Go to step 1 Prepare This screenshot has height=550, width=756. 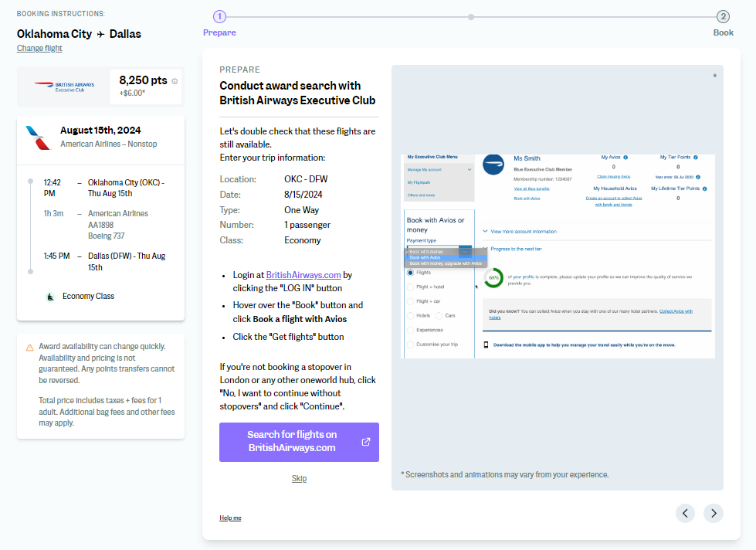(219, 17)
